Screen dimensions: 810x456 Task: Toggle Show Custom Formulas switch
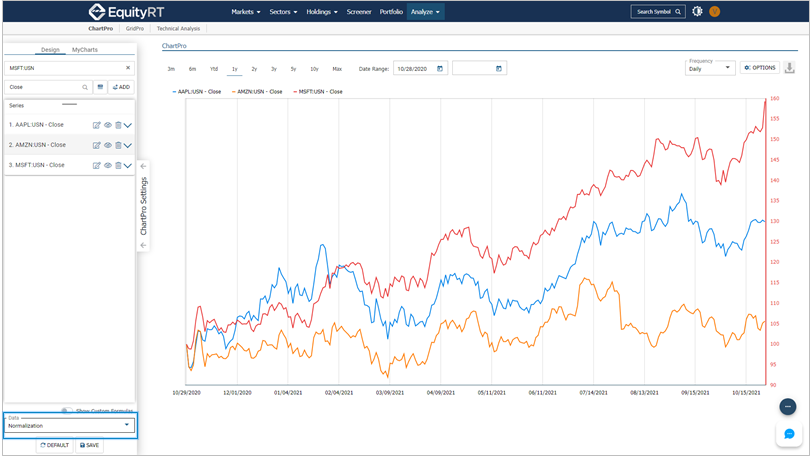[x=67, y=411]
